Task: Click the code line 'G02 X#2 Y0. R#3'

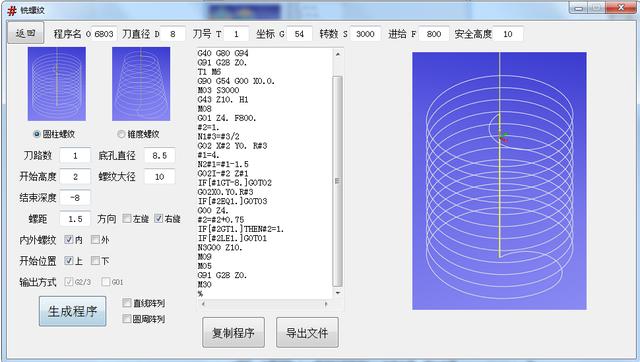Action: 232,146
